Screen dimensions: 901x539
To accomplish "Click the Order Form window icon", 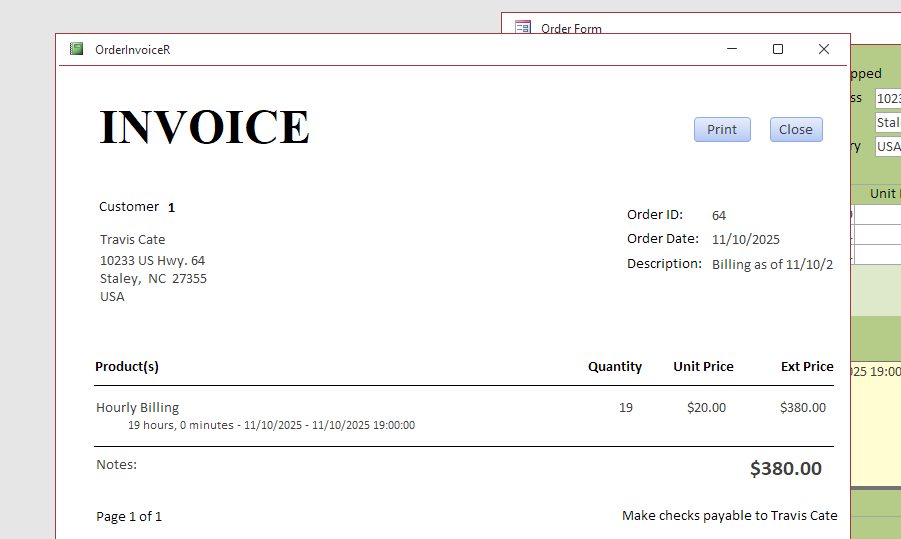I will click(523, 27).
